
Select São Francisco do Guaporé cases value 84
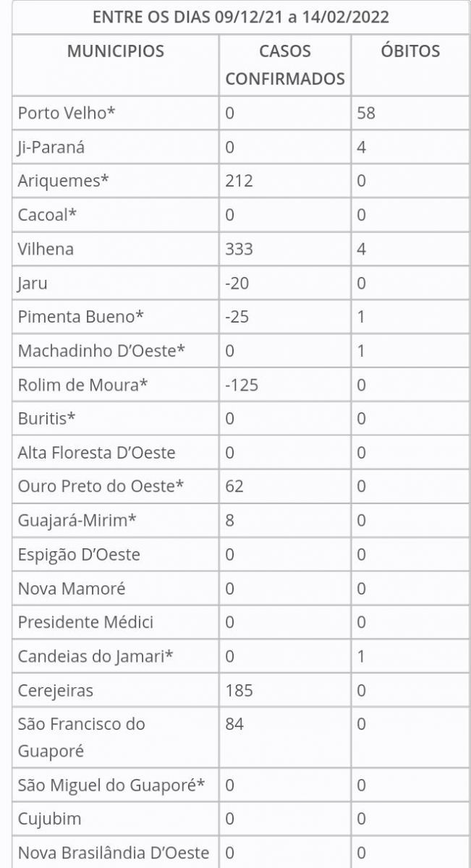point(234,724)
